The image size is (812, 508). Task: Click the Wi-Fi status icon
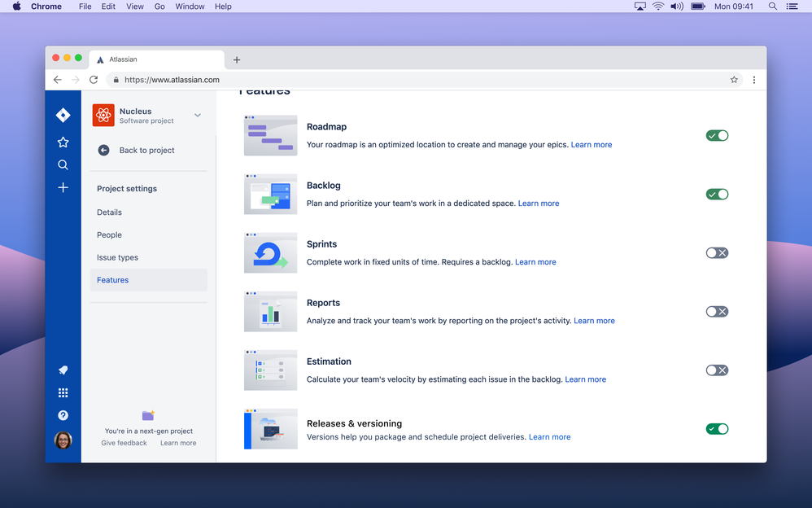coord(658,7)
